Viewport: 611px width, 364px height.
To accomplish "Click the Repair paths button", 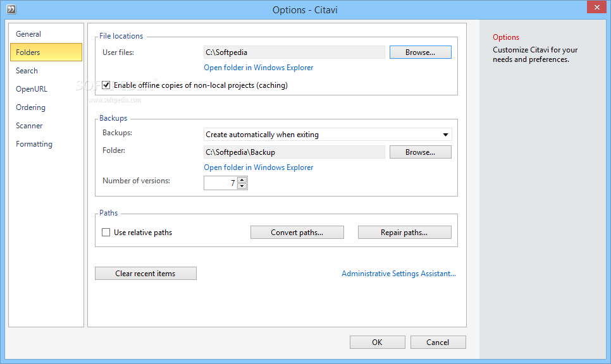I will point(404,233).
